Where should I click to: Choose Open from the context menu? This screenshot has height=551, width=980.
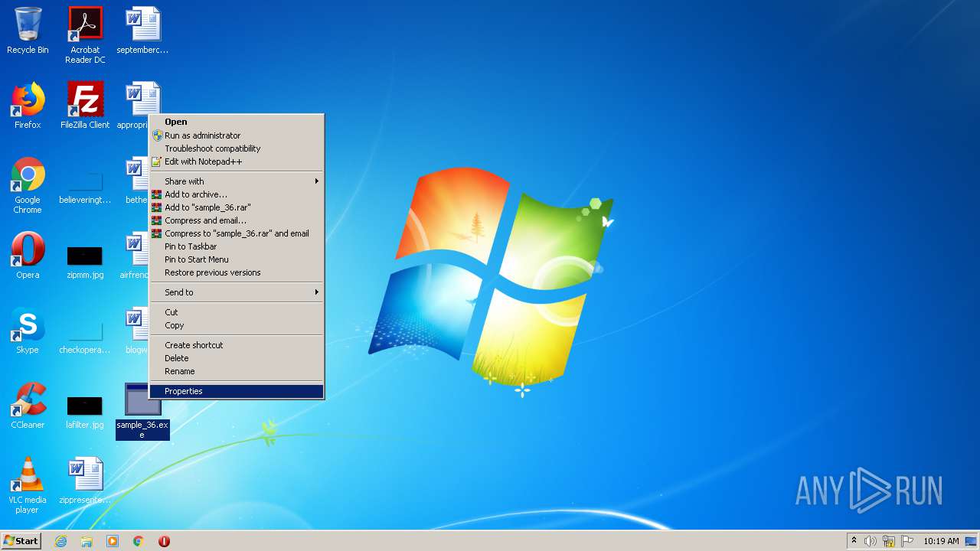pyautogui.click(x=237, y=122)
